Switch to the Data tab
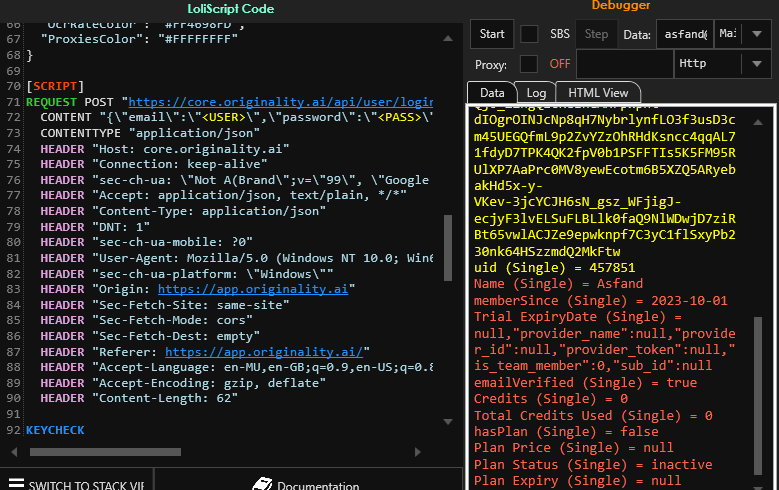 point(492,93)
